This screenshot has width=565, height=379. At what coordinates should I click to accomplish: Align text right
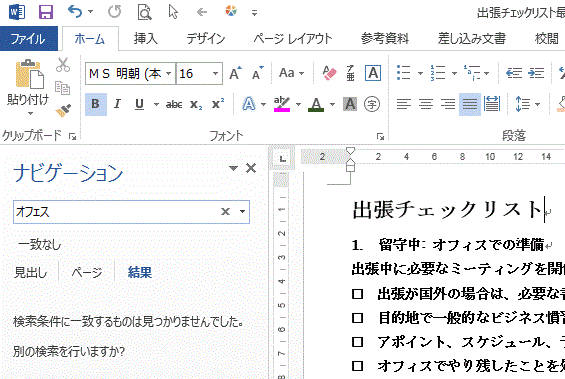448,104
